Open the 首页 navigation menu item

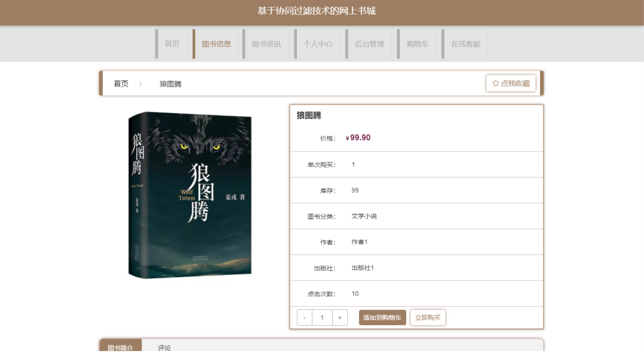[171, 44]
